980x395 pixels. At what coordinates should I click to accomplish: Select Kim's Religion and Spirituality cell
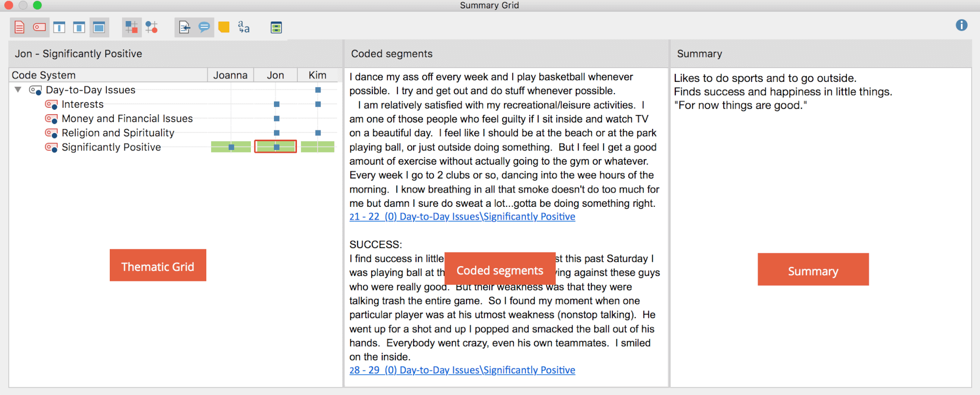coord(318,133)
